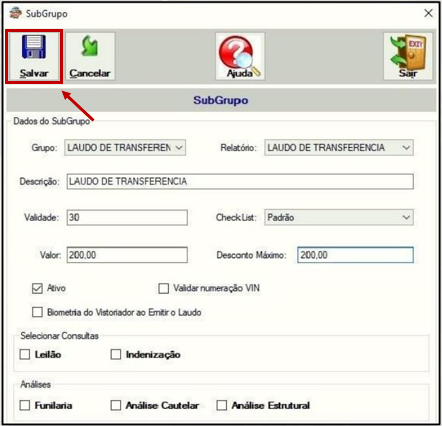Uncheck the Ativo checkbox
Viewport: 442px width, 426px height.
[37, 288]
